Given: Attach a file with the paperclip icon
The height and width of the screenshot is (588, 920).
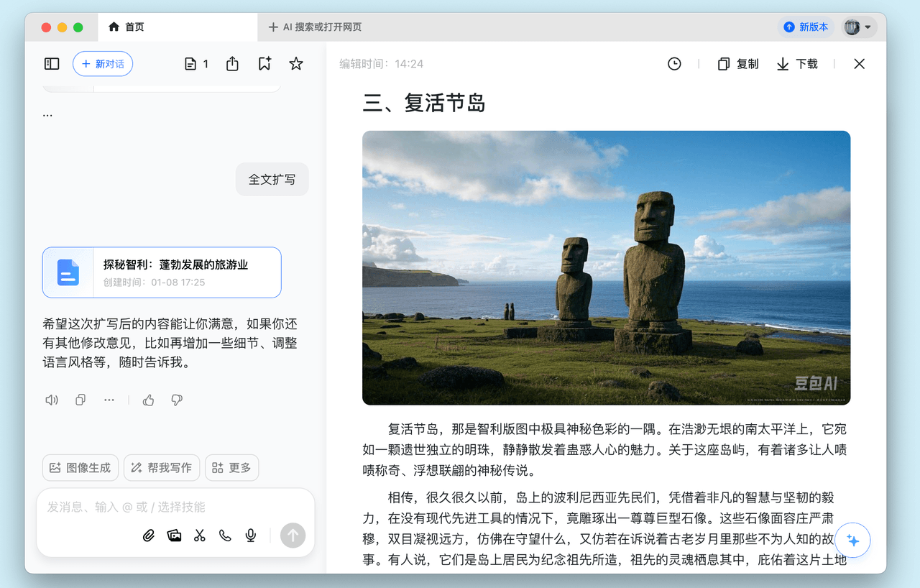Looking at the screenshot, I should point(149,536).
